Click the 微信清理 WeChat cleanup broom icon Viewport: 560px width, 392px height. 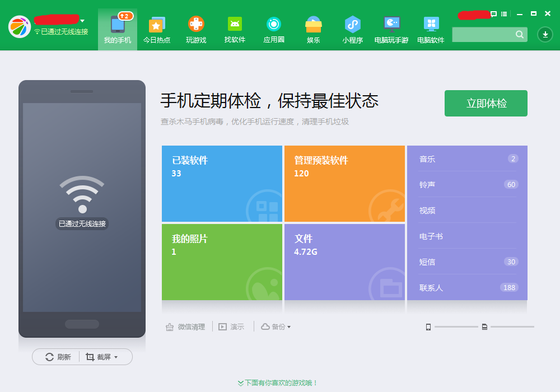[169, 326]
